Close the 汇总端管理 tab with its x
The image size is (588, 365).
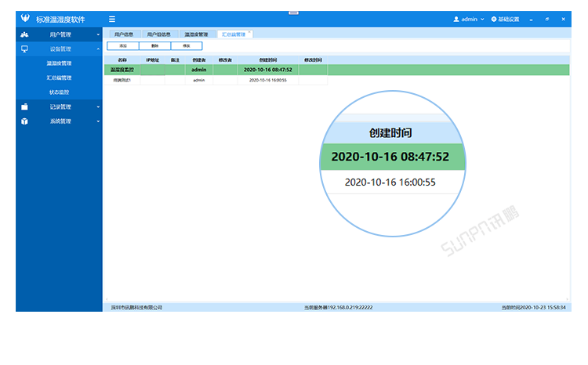tap(249, 32)
